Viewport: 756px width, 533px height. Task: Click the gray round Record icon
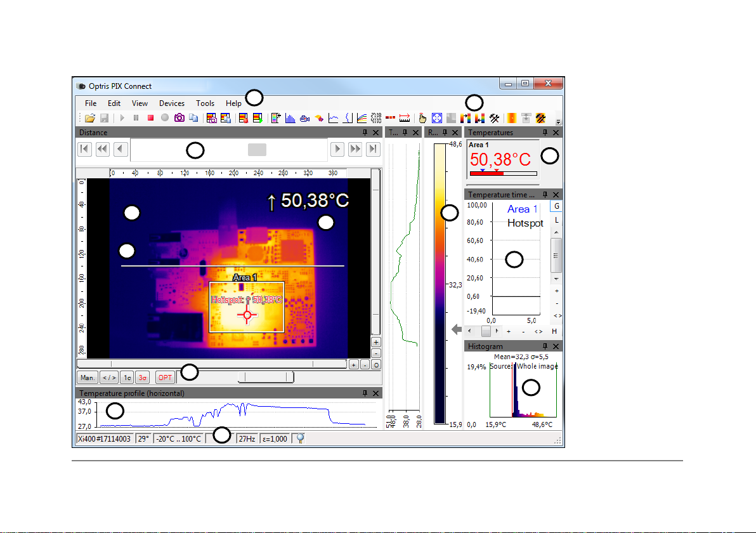(165, 117)
